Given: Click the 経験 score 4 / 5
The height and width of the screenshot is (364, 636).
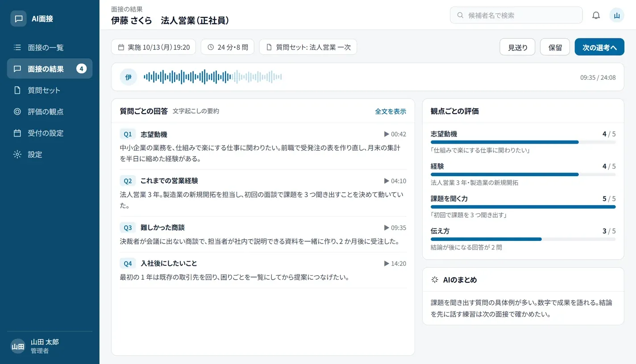Looking at the screenshot, I should 609,166.
